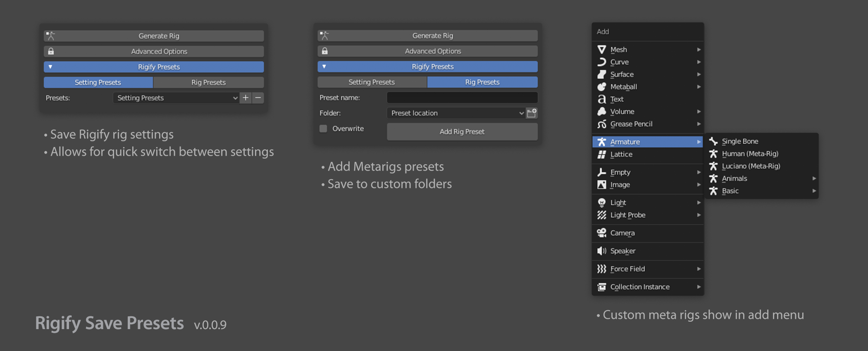The width and height of the screenshot is (868, 351).
Task: Click the Image icon in Add menu
Action: [602, 185]
